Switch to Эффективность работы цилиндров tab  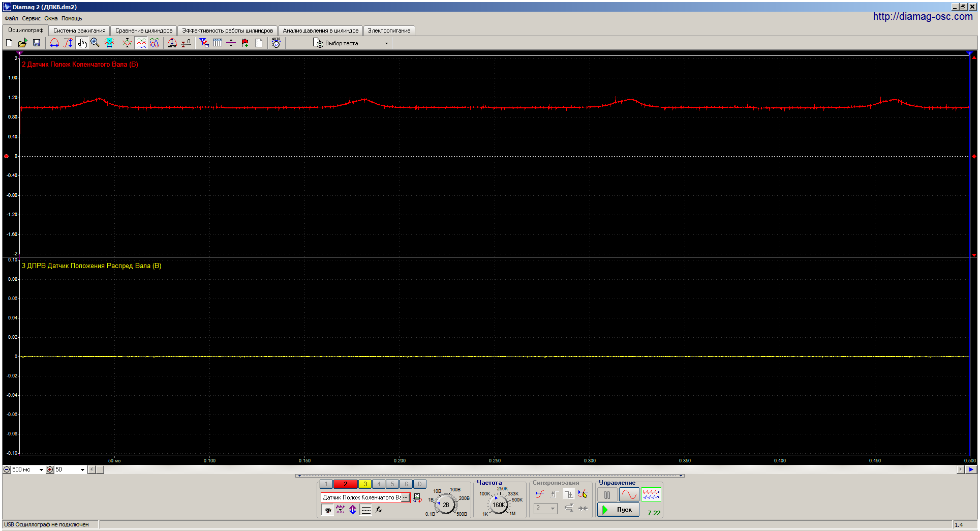click(x=227, y=31)
